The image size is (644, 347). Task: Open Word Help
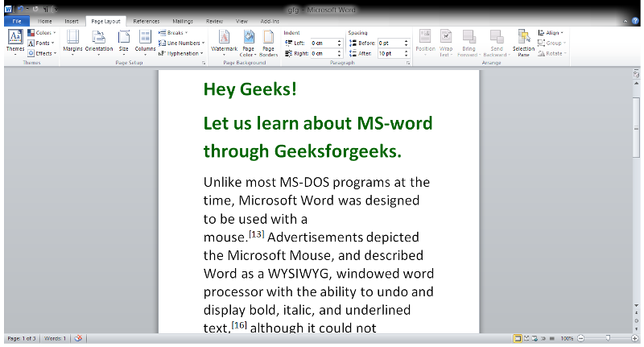pyautogui.click(x=635, y=21)
